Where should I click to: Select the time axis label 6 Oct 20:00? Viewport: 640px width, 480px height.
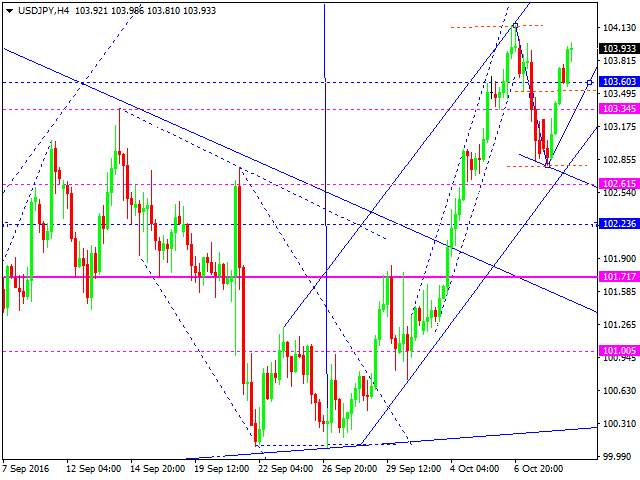coord(538,469)
